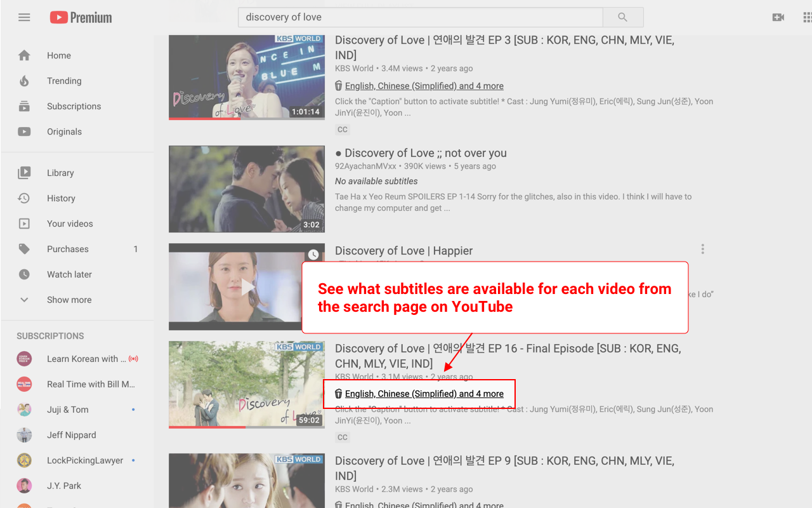Image resolution: width=812 pixels, height=508 pixels.
Task: Click subtitles link under EP 3
Action: click(x=424, y=86)
